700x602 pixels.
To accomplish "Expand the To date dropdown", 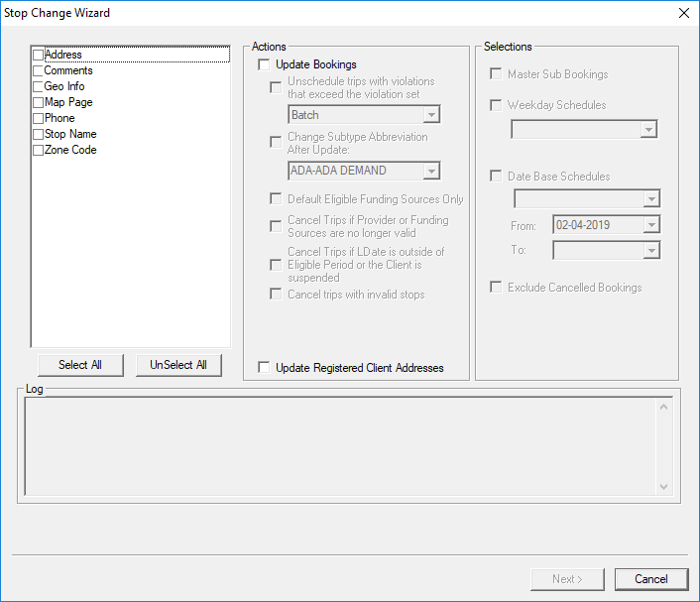I will [650, 251].
